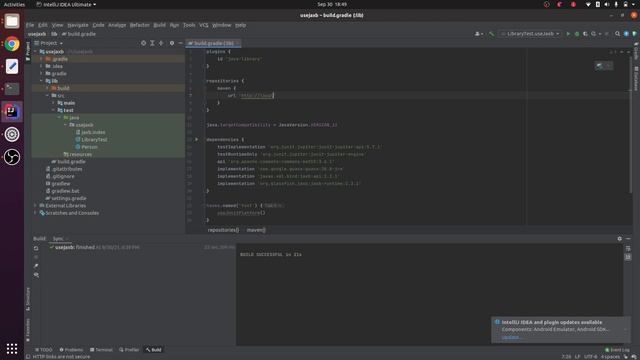The width and height of the screenshot is (640, 360).
Task: Collapse the test folder node
Action: [53, 110]
